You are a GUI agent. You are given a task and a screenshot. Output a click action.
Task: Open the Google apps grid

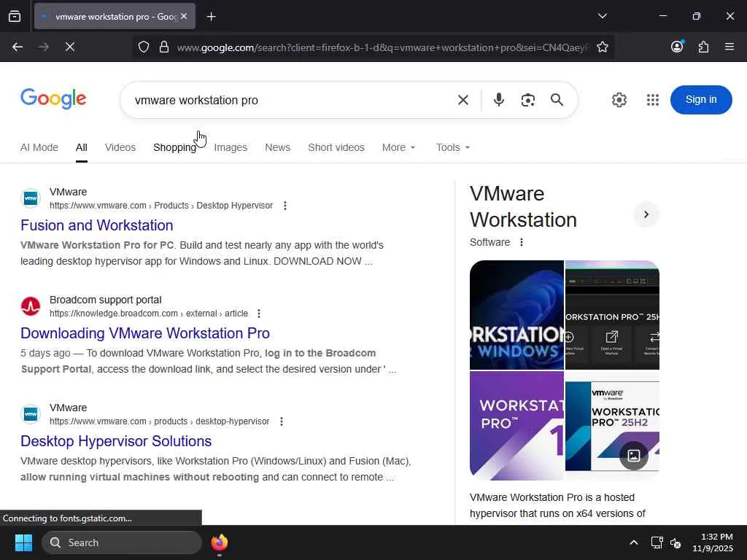pos(653,100)
